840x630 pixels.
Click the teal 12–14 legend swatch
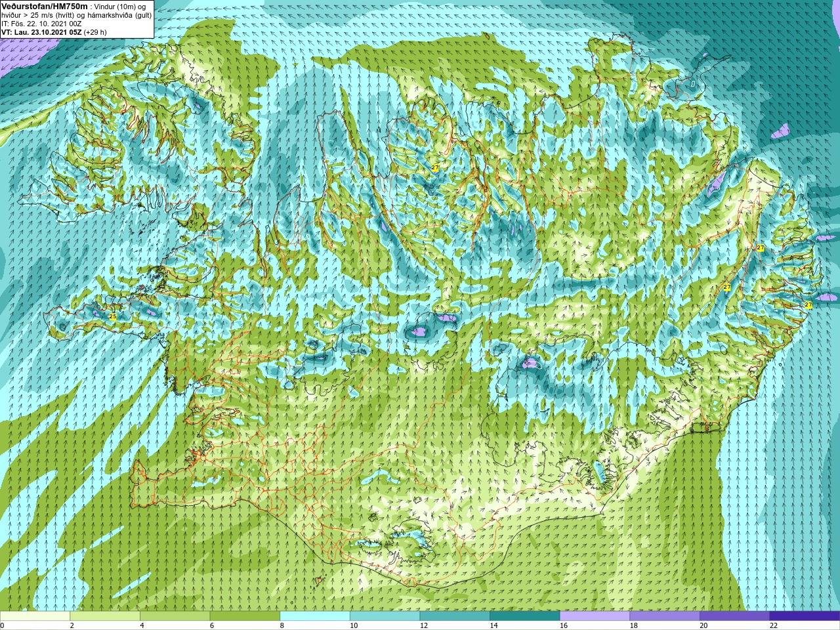tap(455, 616)
